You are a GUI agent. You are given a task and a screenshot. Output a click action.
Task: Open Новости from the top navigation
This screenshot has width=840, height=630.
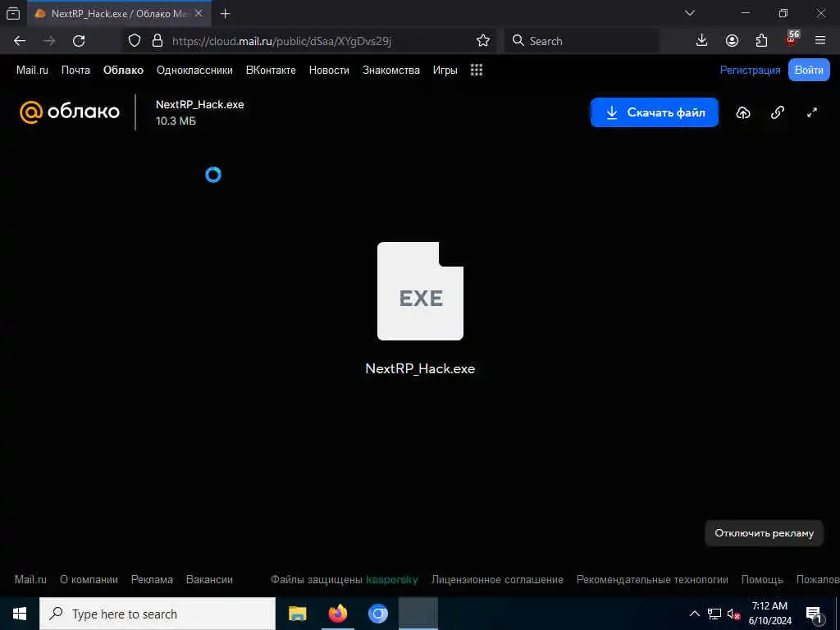pyautogui.click(x=329, y=71)
